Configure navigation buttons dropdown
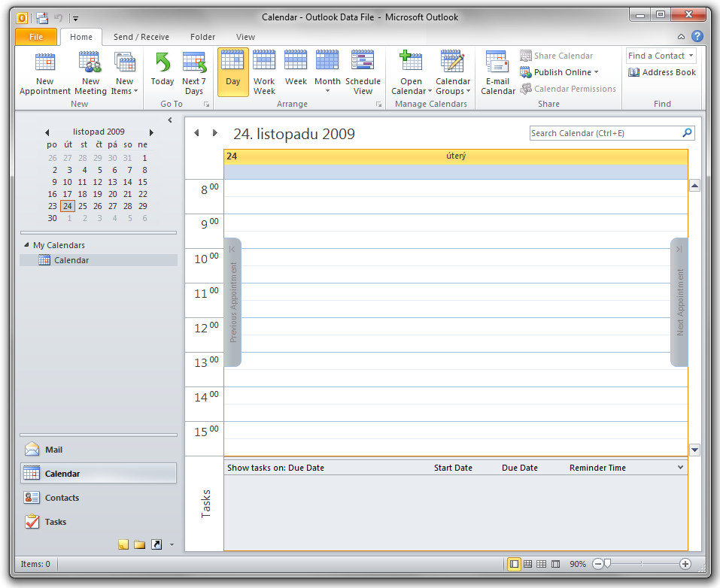720x588 pixels. point(172,545)
